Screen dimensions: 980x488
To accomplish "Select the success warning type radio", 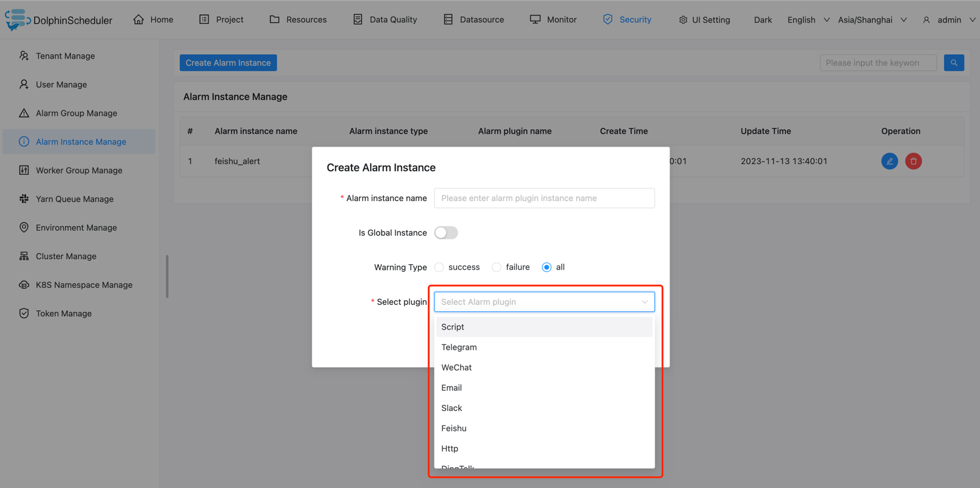I will pyautogui.click(x=439, y=267).
